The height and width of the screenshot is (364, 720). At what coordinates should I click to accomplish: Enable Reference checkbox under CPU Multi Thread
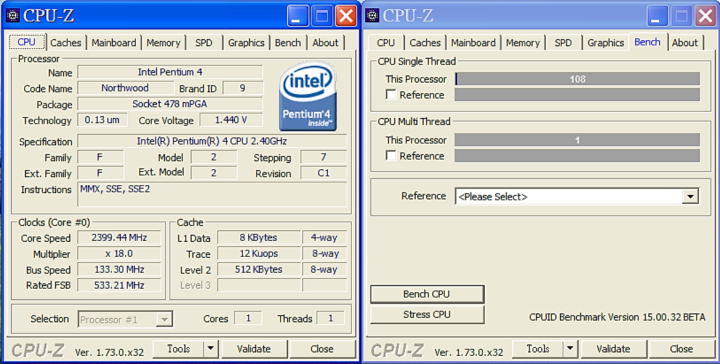(391, 156)
